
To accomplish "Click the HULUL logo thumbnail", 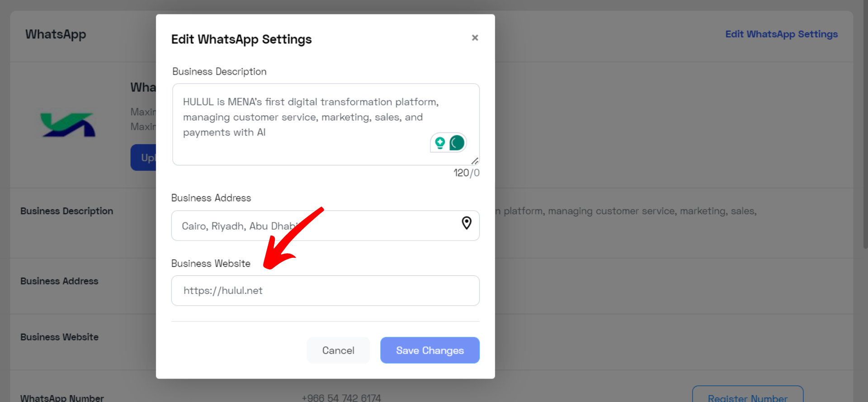I will (x=68, y=124).
